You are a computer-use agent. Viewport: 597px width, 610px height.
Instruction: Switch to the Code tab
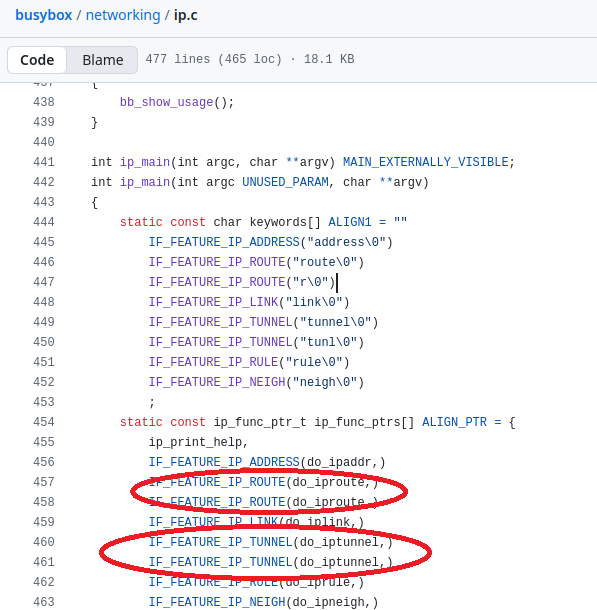click(x=37, y=60)
